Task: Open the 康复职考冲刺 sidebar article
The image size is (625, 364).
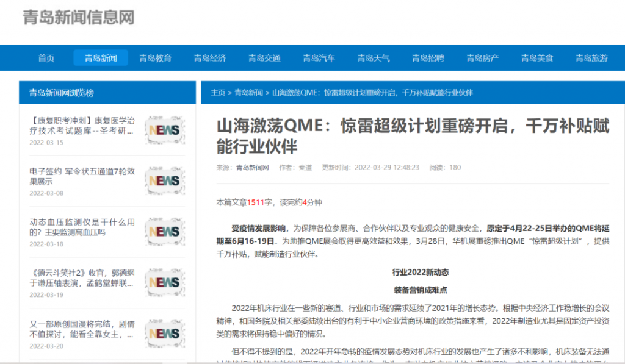Action: [82, 126]
